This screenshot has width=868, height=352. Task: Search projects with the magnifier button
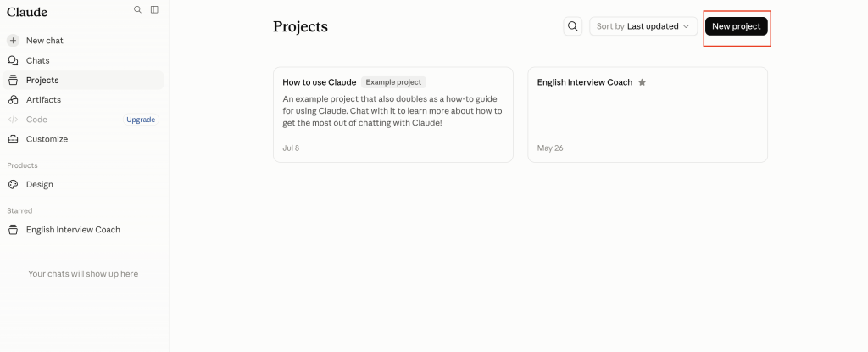[573, 26]
